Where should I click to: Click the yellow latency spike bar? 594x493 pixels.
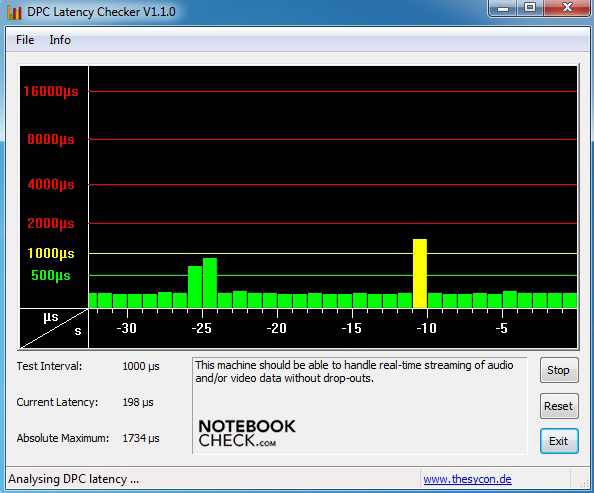click(x=420, y=273)
